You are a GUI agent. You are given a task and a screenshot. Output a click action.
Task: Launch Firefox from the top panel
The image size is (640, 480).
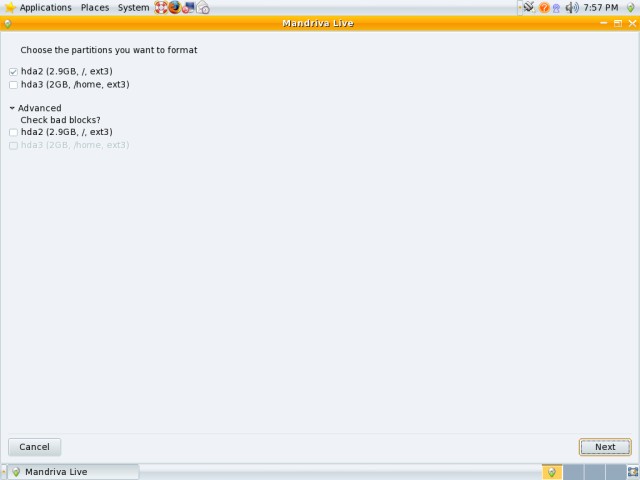point(175,7)
